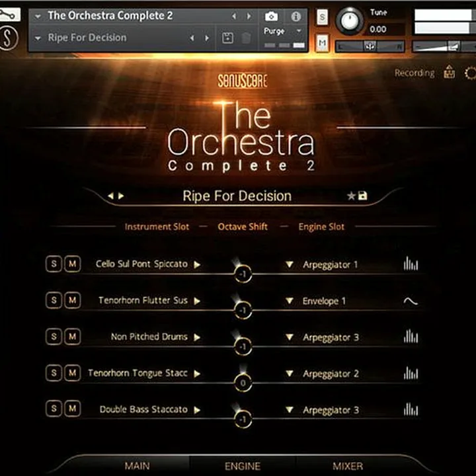This screenshot has height=476, width=476.
Task: Mute the Tenorhorn Flutter Sus slot
Action: pyautogui.click(x=72, y=300)
